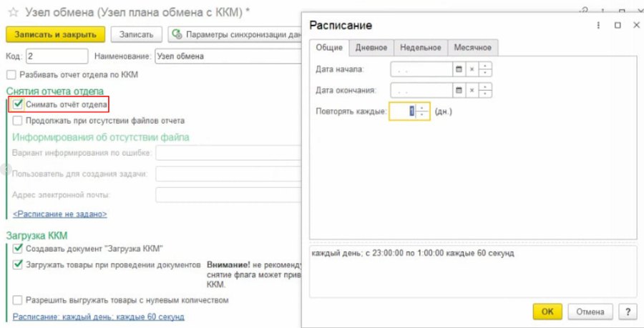Screen dimensions: 644x328
Task: Click the left-edge arrow circle beside the form
Action: tap(5, 169)
